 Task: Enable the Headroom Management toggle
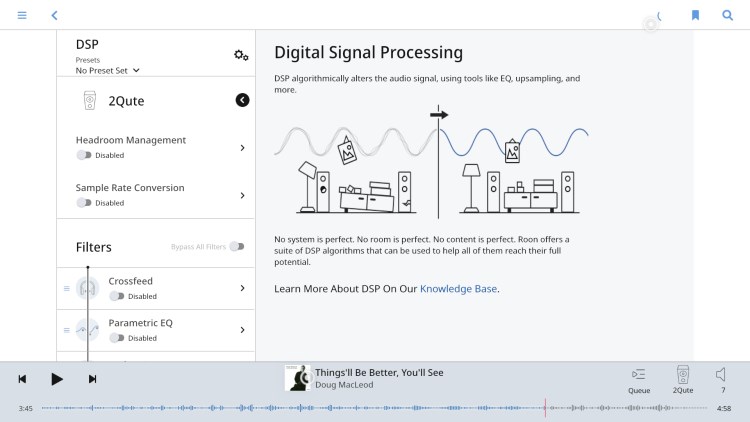[84, 155]
